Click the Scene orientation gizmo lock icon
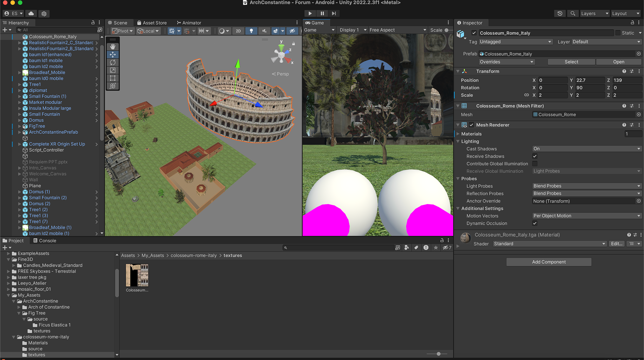Image resolution: width=644 pixels, height=360 pixels. coord(293,44)
